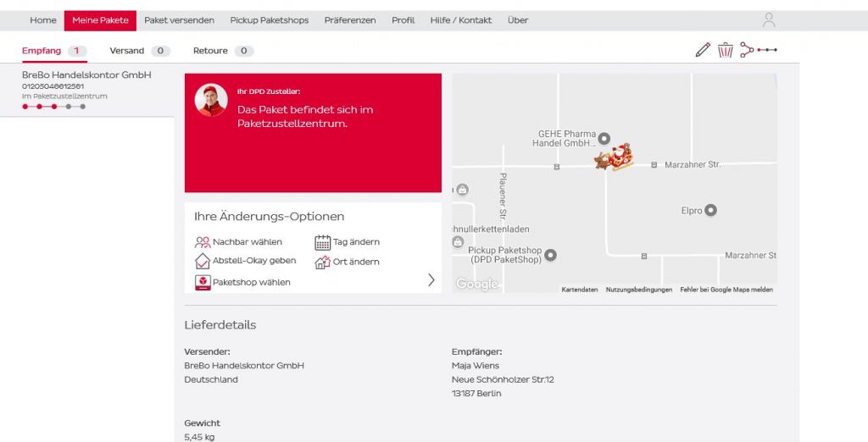868x442 pixels.
Task: Click the Plauener Str. map label
Action: 503,196
